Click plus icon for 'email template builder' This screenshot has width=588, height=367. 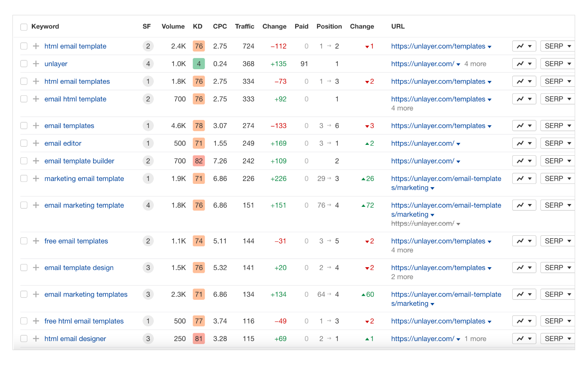[36, 161]
